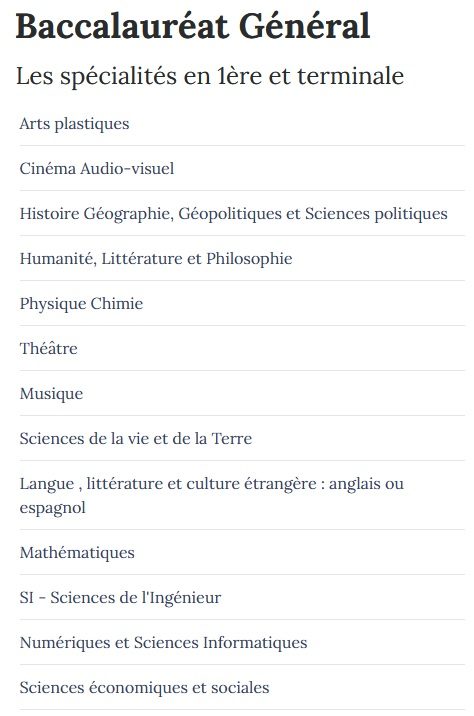Screen dimensions: 474x716
Task: Open the Arts plastiques specialty
Action: [x=242, y=124]
